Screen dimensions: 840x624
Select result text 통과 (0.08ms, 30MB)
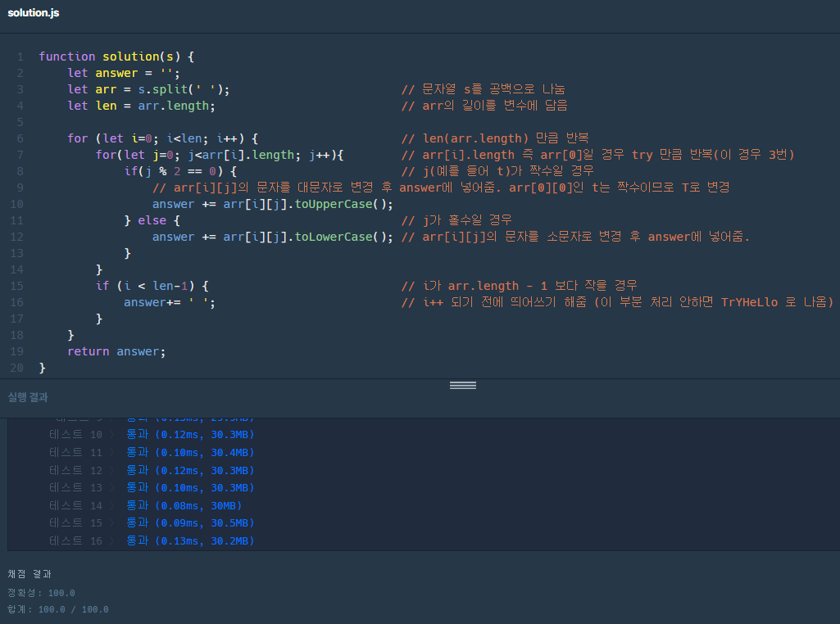click(184, 506)
